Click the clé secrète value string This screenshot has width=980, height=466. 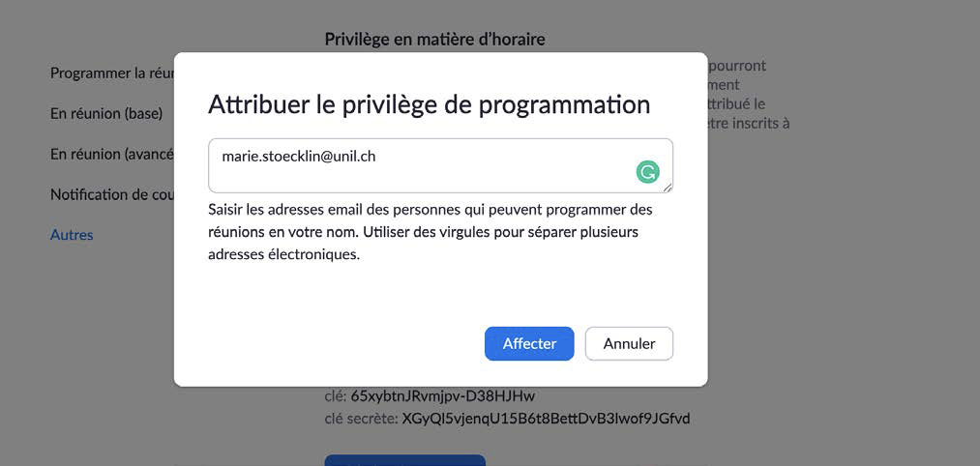coord(546,419)
